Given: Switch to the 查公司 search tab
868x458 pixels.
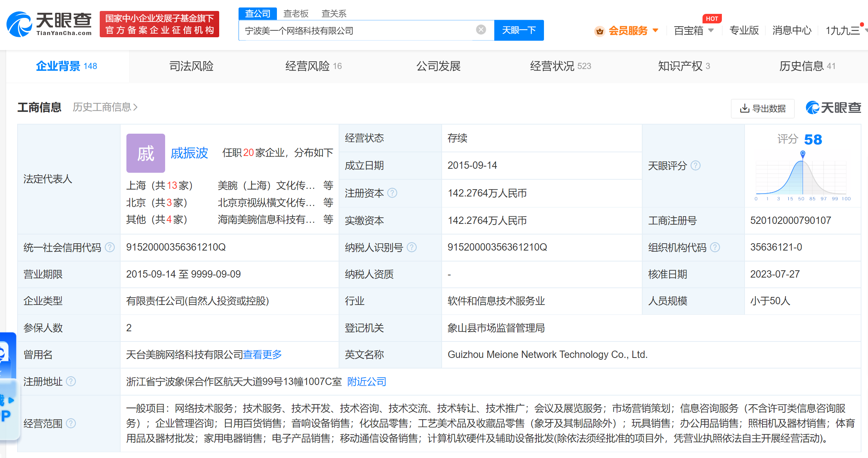Looking at the screenshot, I should tap(258, 14).
